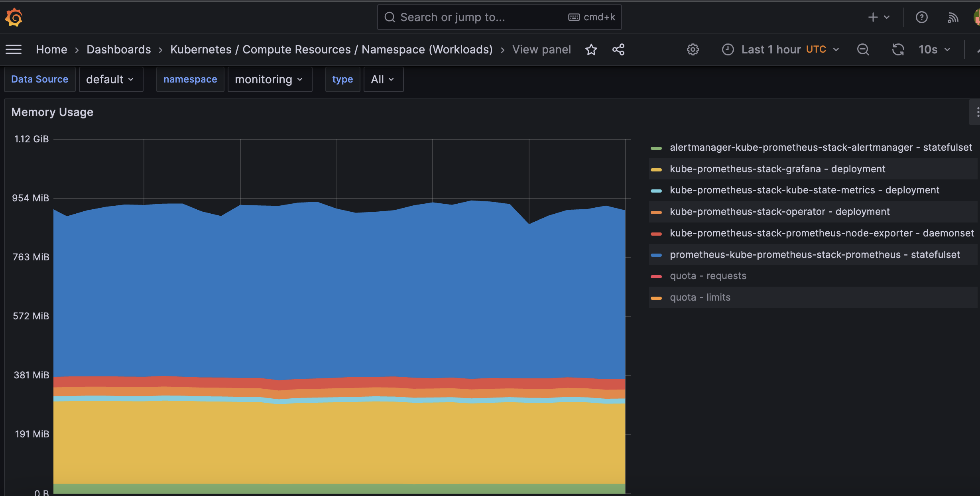The height and width of the screenshot is (496, 980).
Task: Refresh the dashboard now
Action: pyautogui.click(x=898, y=49)
